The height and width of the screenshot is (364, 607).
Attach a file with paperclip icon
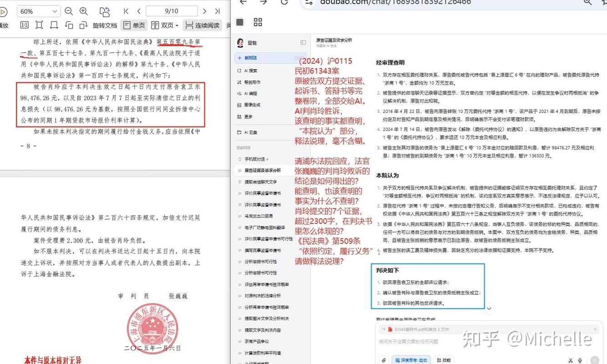(x=384, y=360)
